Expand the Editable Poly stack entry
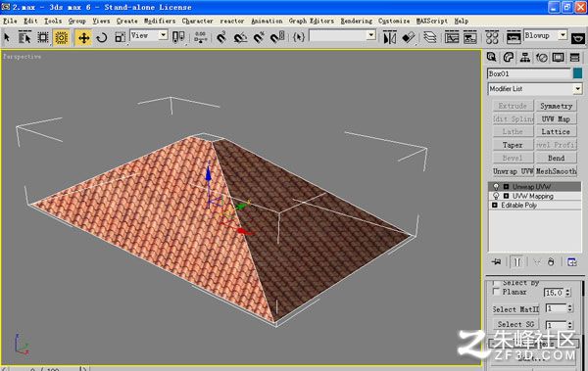The image size is (588, 371). click(x=495, y=205)
